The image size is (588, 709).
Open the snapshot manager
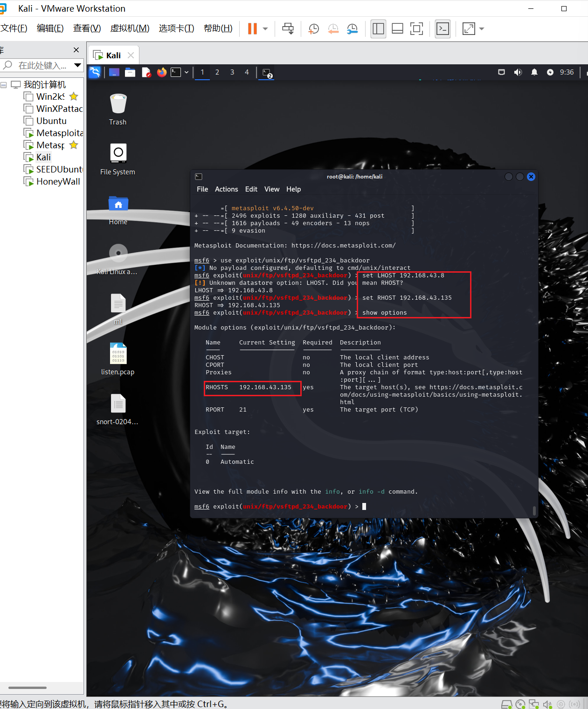click(353, 29)
